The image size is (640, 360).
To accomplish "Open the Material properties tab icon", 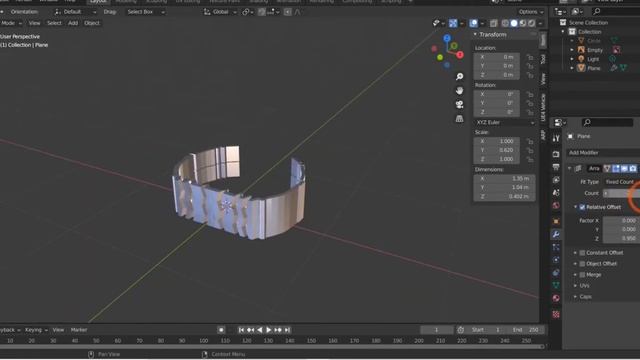I will click(x=556, y=298).
